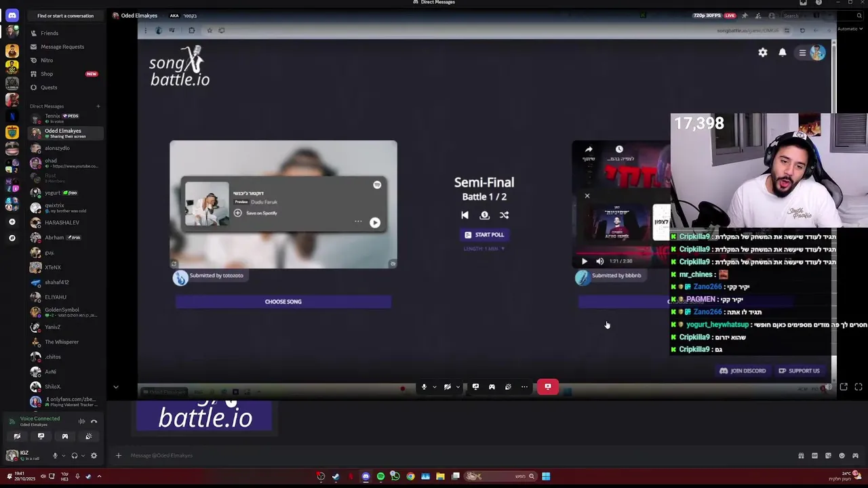This screenshot has width=868, height=488.
Task: Open the Friends page
Action: [x=65, y=33]
